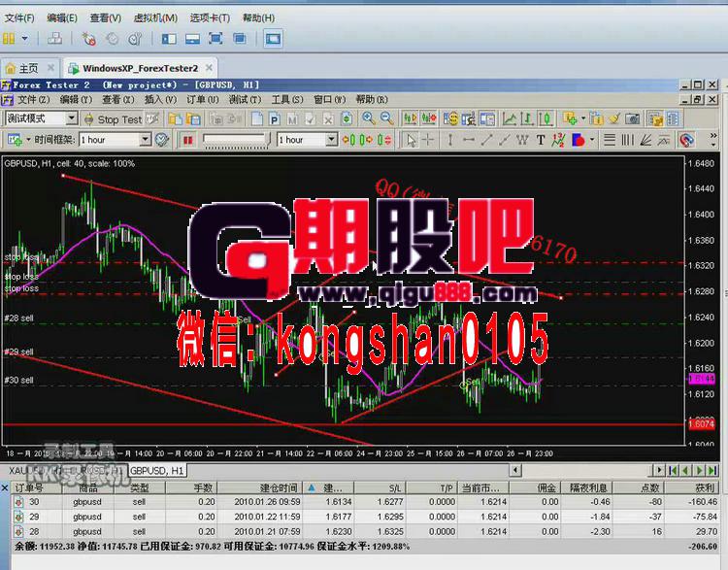Select the crosshair tool
The height and width of the screenshot is (570, 728).
(428, 140)
